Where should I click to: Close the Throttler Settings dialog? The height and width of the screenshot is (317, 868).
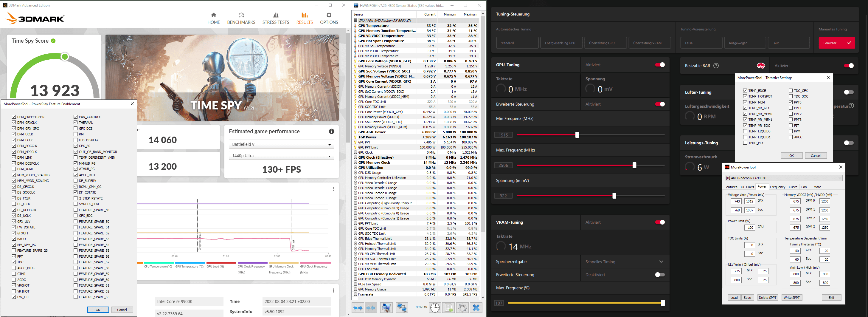(x=829, y=78)
